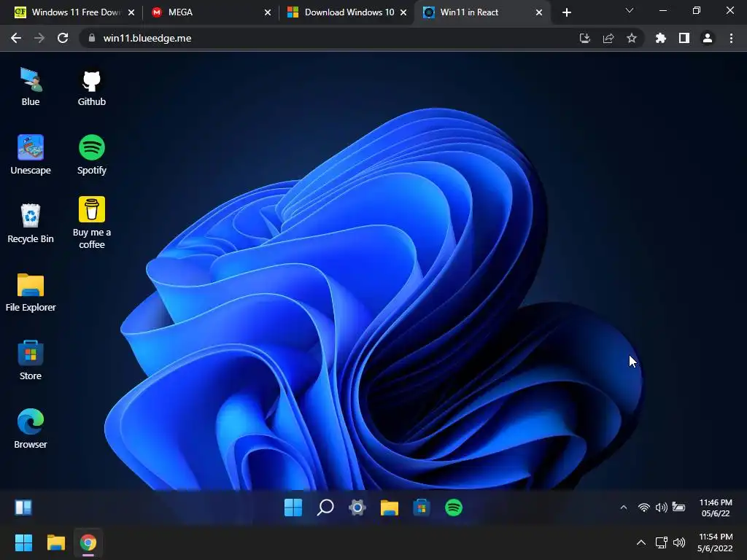Image resolution: width=747 pixels, height=560 pixels.
Task: Open the volume control in the web taskbar
Action: (x=661, y=507)
